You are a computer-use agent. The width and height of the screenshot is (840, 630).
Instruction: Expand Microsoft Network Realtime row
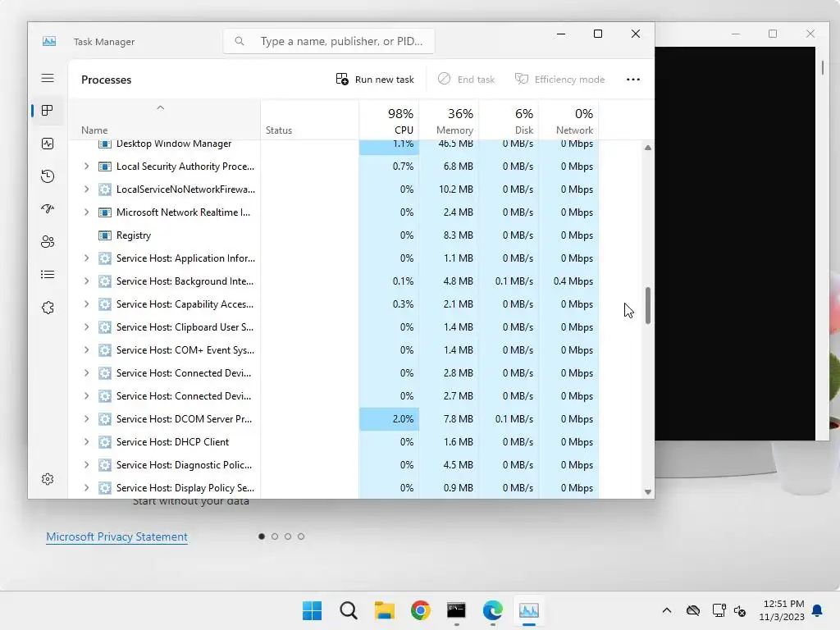coord(86,212)
